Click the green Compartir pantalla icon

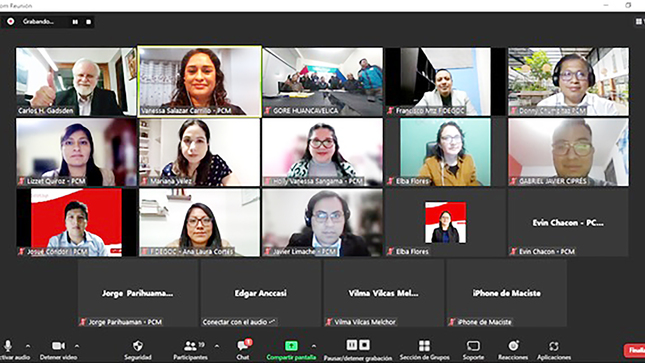[x=291, y=346]
